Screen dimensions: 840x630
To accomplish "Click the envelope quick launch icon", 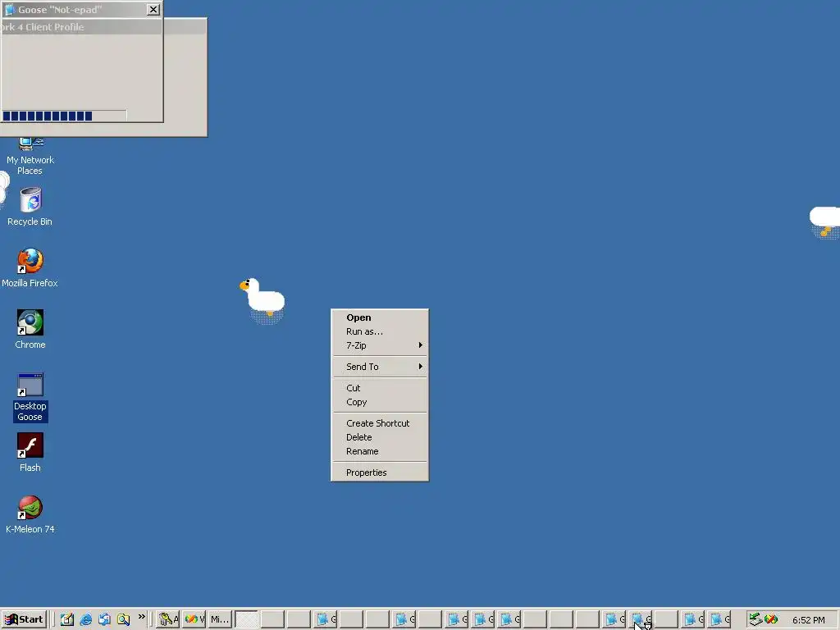I will tap(104, 620).
